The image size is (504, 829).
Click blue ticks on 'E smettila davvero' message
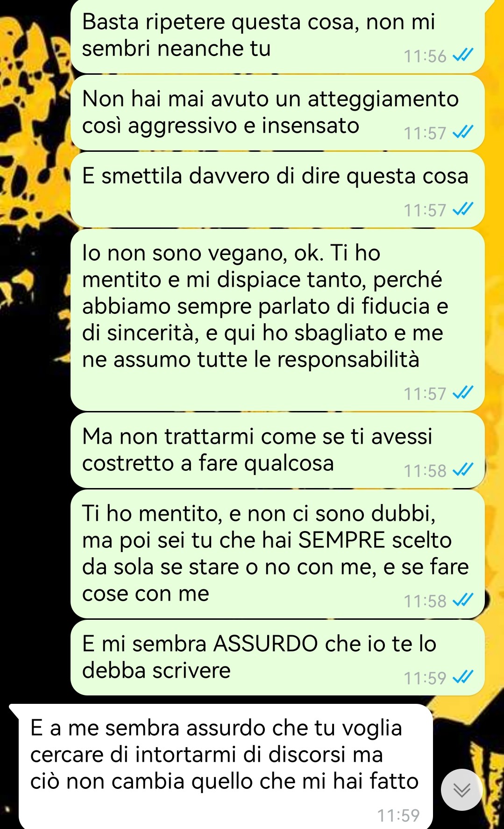tap(463, 210)
